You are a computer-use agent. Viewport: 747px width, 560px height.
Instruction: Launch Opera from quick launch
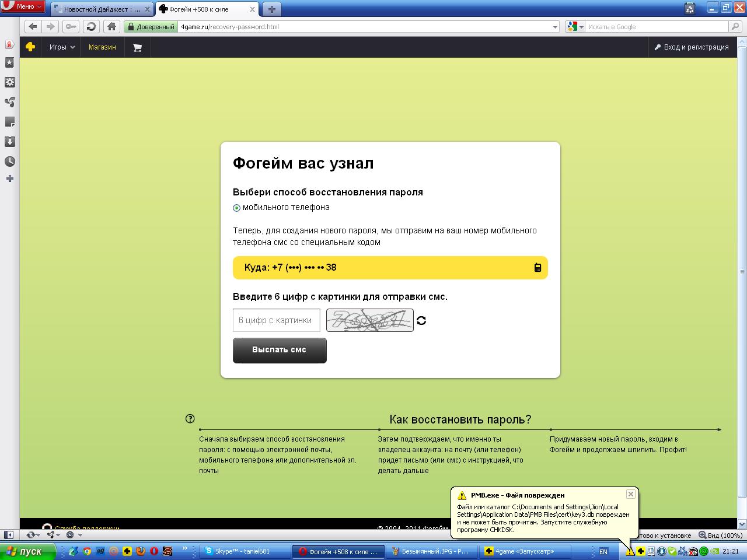(x=154, y=551)
